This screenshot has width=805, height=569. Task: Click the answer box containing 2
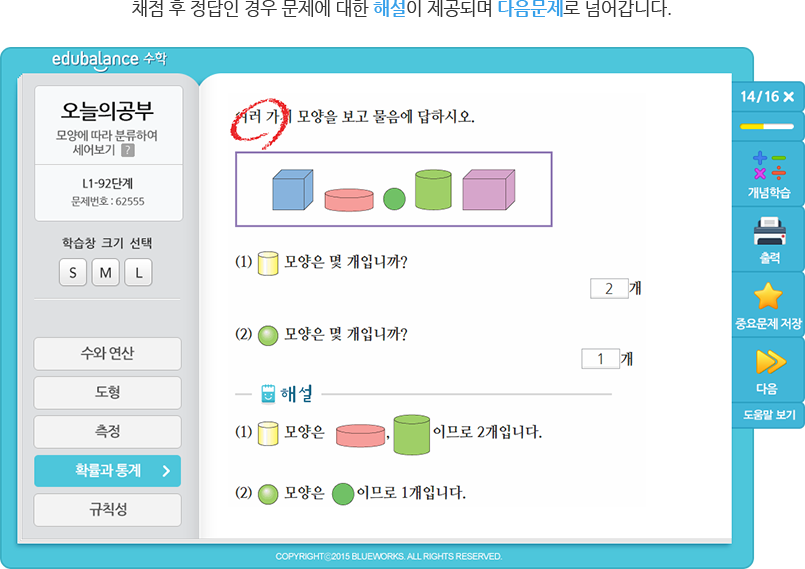click(x=609, y=288)
